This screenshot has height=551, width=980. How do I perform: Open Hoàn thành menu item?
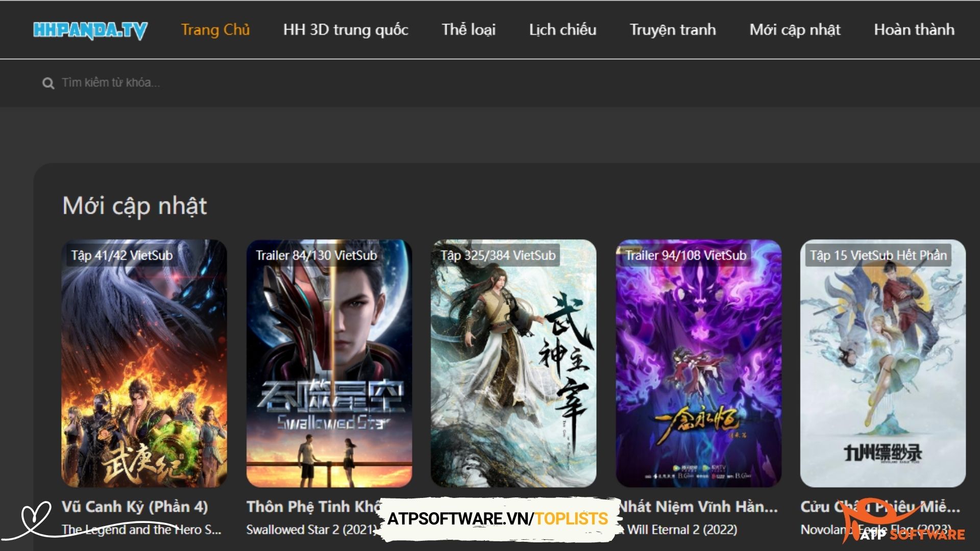914,30
